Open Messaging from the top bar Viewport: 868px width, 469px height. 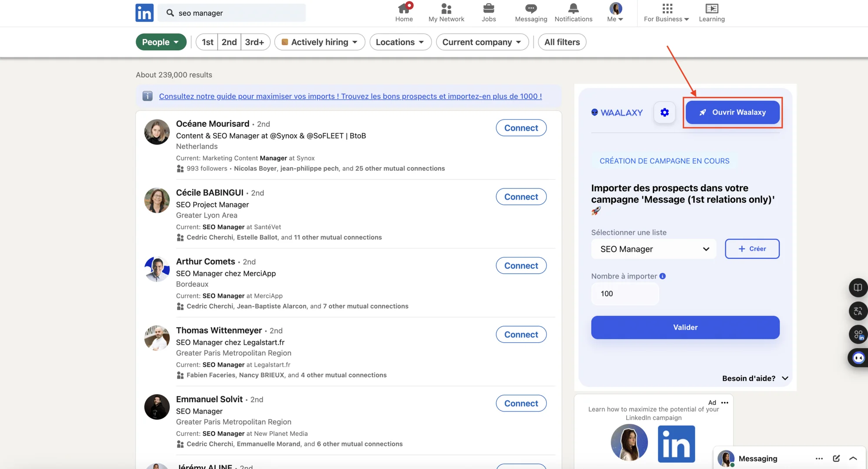[x=531, y=13]
